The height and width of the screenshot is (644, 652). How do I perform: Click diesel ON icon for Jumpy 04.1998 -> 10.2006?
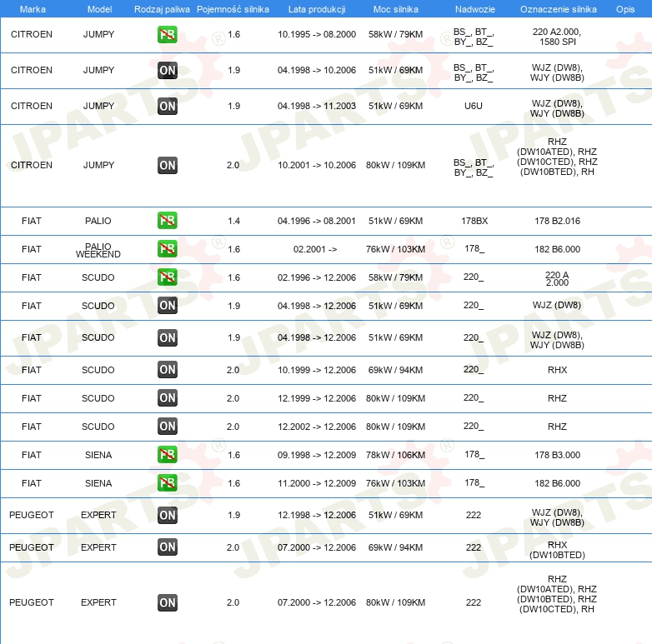[168, 70]
